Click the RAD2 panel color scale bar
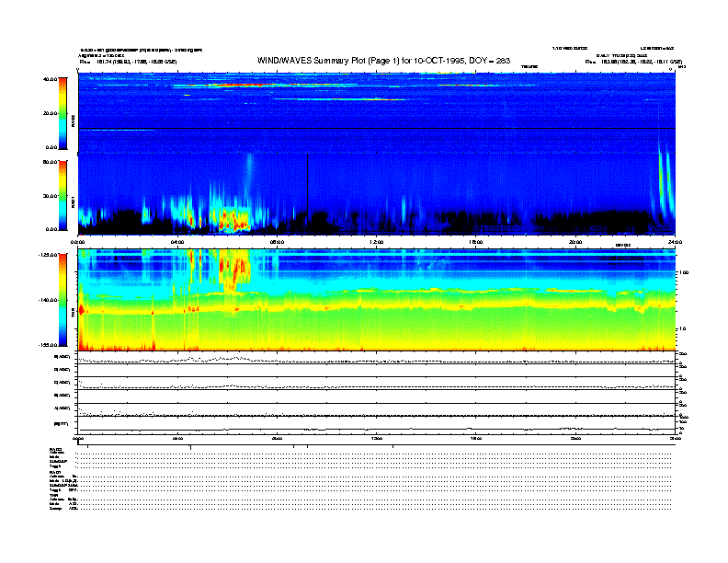The height and width of the screenshot is (563, 728). [63, 113]
